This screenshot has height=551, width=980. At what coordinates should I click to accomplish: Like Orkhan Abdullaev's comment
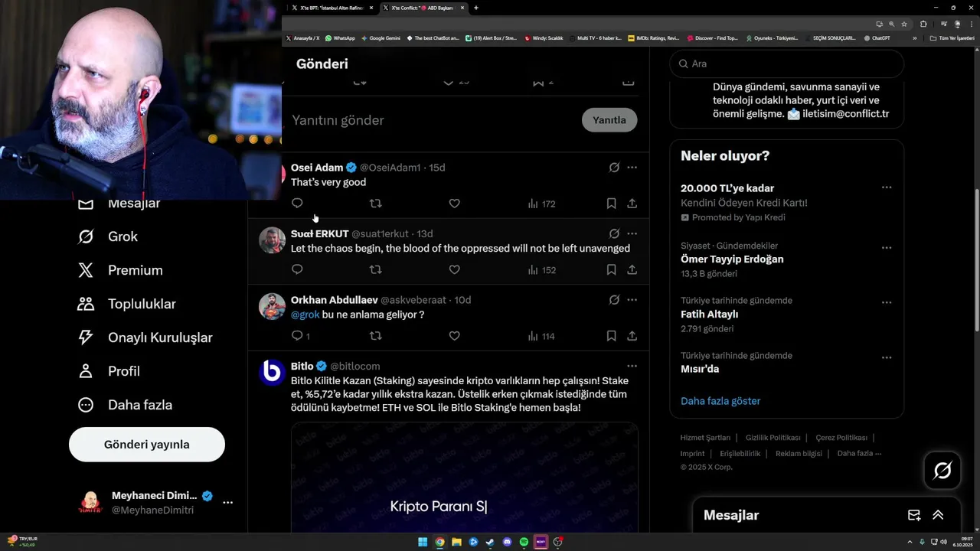[454, 336]
